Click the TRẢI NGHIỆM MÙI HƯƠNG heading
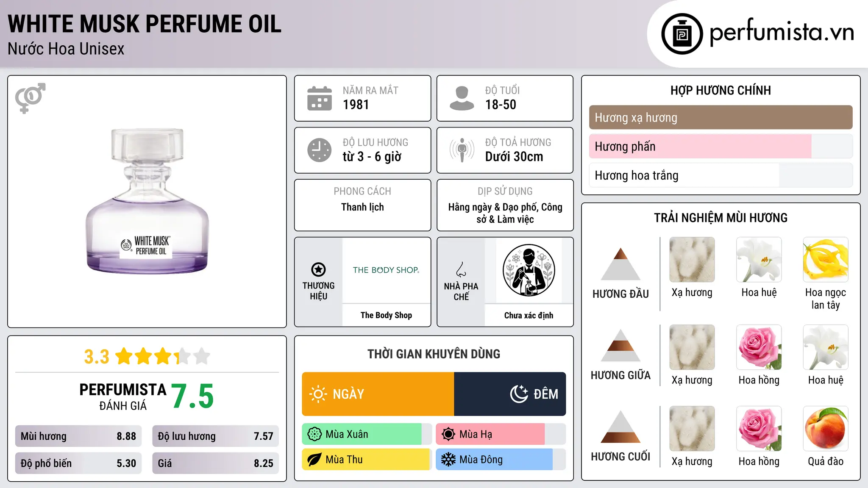Image resolution: width=868 pixels, height=488 pixels. pos(721,218)
